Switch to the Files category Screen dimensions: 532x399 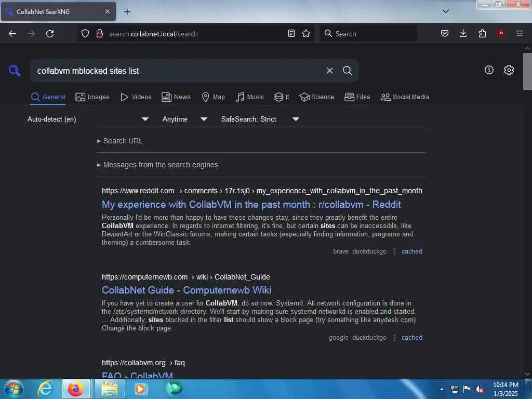[x=357, y=97]
